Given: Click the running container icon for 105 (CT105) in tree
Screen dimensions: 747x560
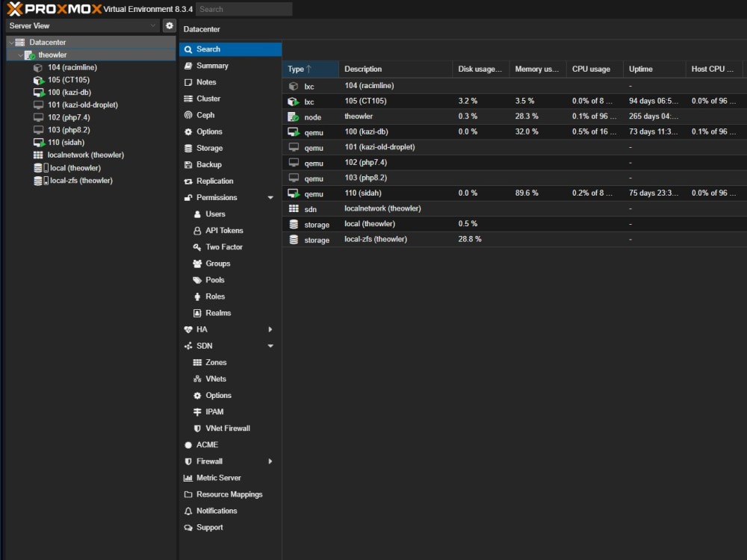Looking at the screenshot, I should pos(39,80).
